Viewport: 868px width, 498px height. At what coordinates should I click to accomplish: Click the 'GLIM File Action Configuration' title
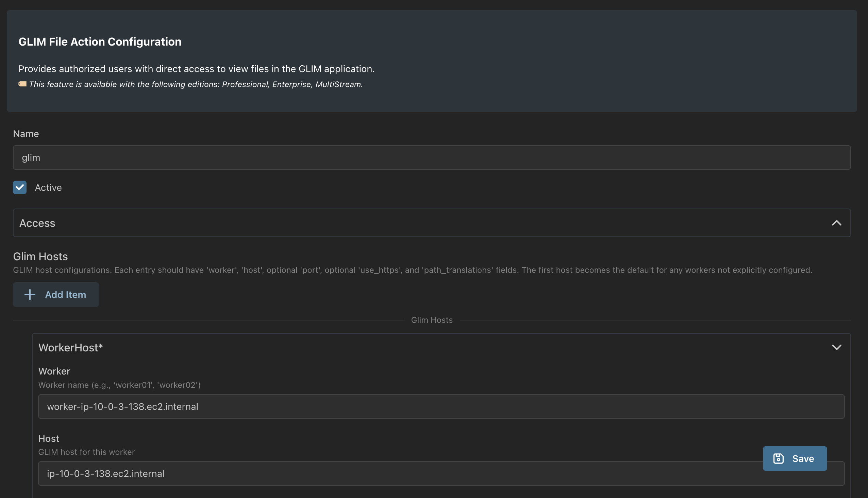(x=100, y=42)
